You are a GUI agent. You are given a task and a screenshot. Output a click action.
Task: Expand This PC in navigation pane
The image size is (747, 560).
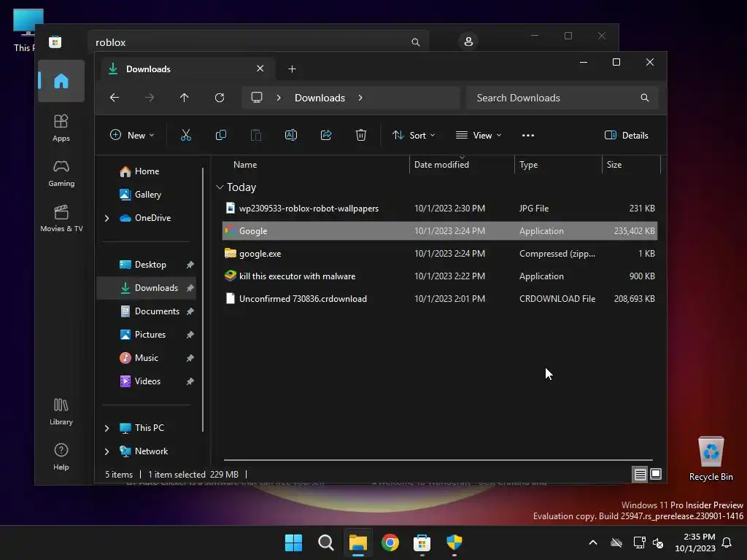(107, 428)
